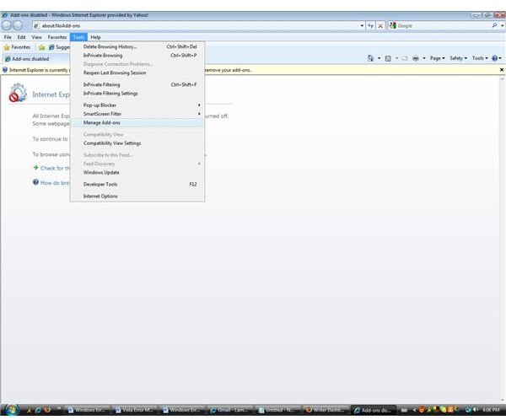Choose InPrivate Filtering menu item
This screenshot has width=506, height=420.
tap(137, 84)
